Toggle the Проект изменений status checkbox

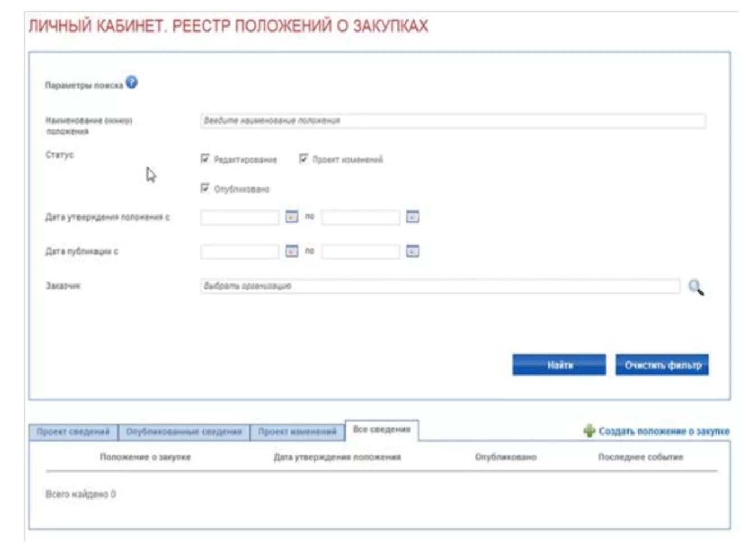(303, 159)
